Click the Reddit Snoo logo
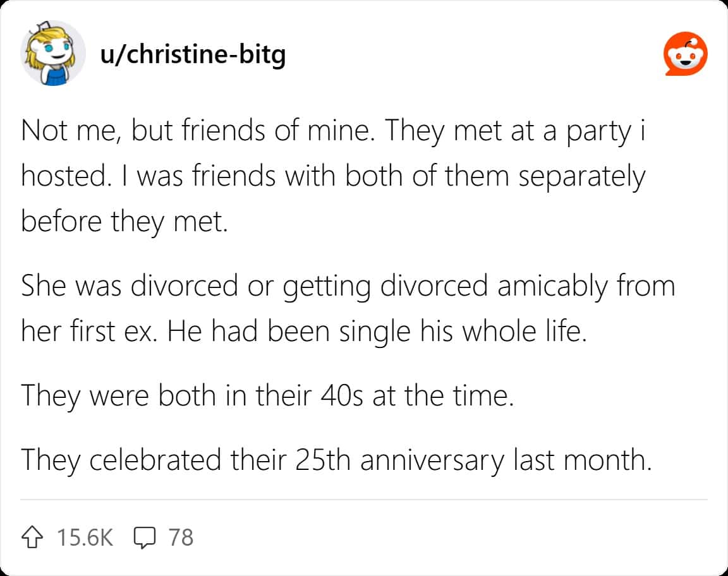Viewport: 728px width, 576px height. coord(685,55)
